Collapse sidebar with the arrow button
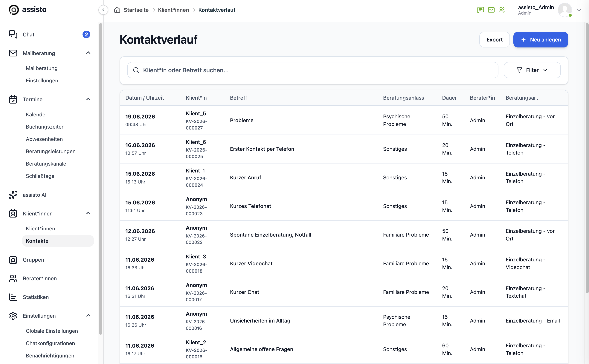The width and height of the screenshot is (589, 364). (x=103, y=10)
